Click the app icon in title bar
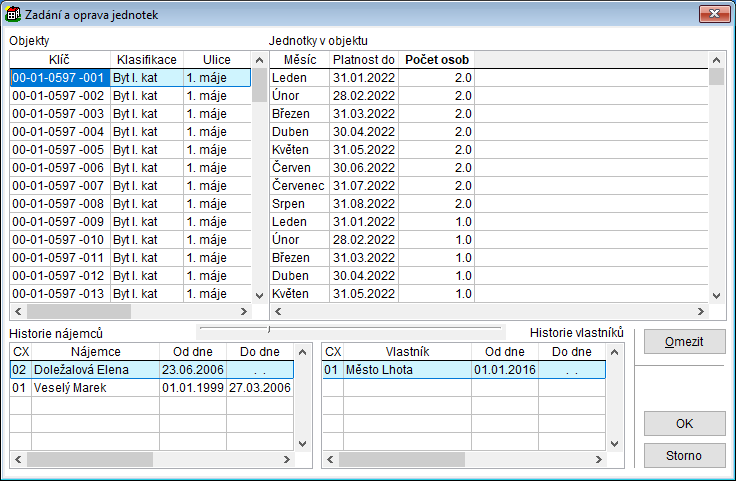 (13, 15)
